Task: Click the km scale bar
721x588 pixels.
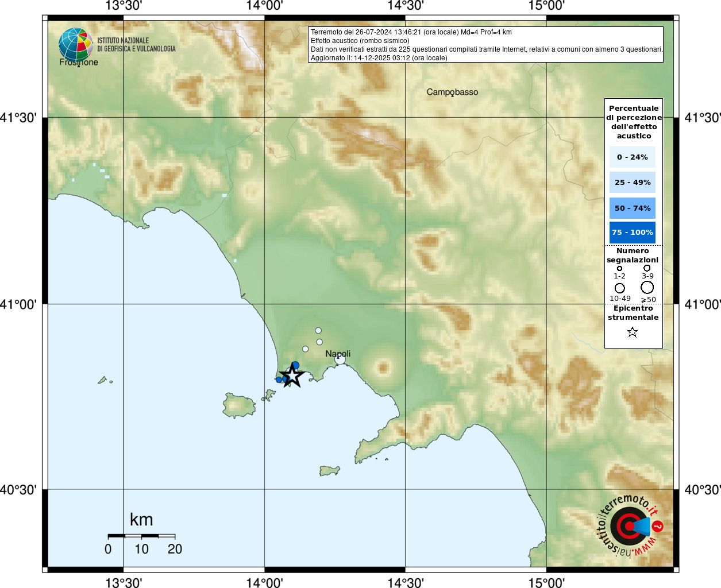Action: tap(141, 536)
